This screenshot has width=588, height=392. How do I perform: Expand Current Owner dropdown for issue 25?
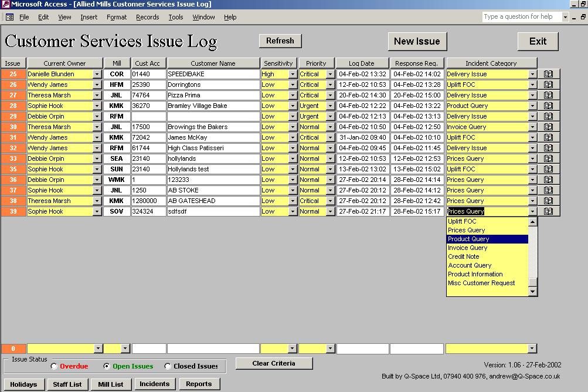click(97, 74)
